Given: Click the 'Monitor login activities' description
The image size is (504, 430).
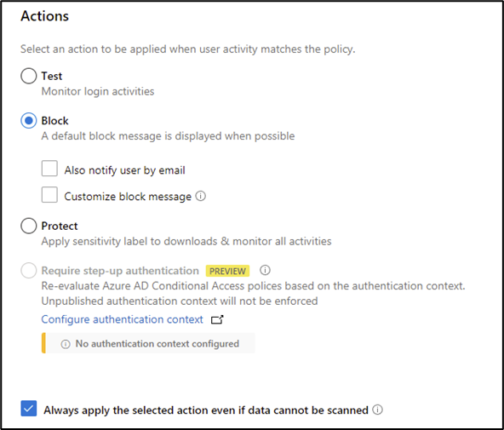Looking at the screenshot, I should (x=98, y=92).
